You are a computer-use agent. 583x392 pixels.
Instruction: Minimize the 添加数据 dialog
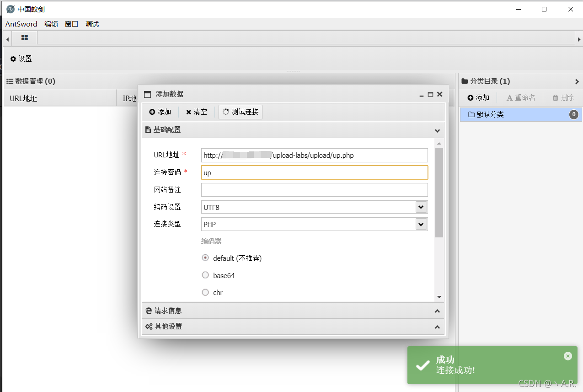point(422,95)
